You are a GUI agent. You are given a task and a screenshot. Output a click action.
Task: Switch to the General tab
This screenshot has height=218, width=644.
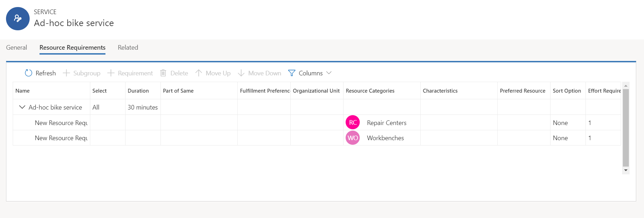click(x=17, y=48)
